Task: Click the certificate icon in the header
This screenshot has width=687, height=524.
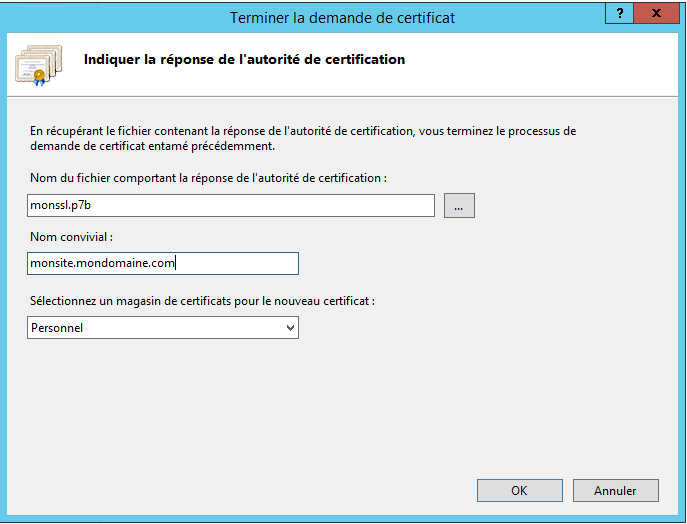Action: [x=39, y=65]
